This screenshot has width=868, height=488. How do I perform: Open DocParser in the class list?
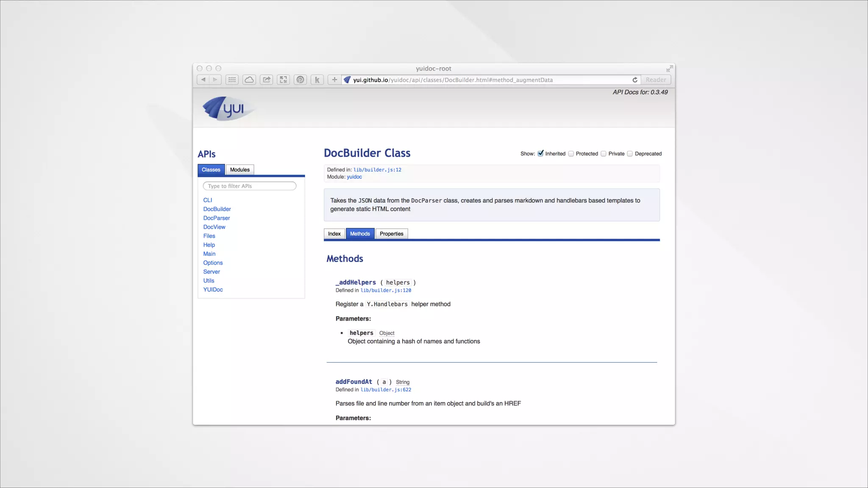[217, 218]
